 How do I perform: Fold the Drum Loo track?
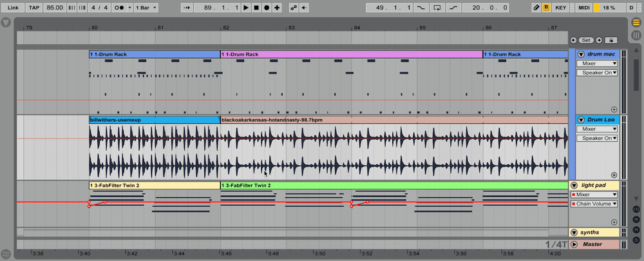(581, 120)
